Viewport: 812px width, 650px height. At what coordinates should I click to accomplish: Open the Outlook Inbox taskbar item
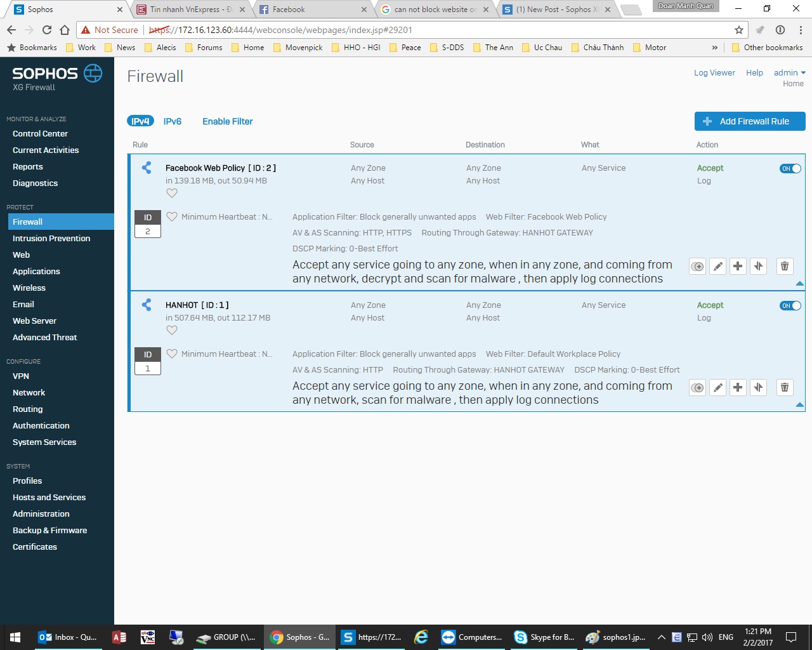(67, 637)
